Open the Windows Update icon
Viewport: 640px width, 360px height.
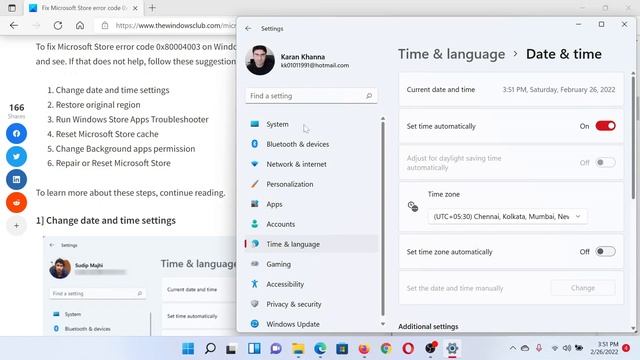click(x=255, y=324)
